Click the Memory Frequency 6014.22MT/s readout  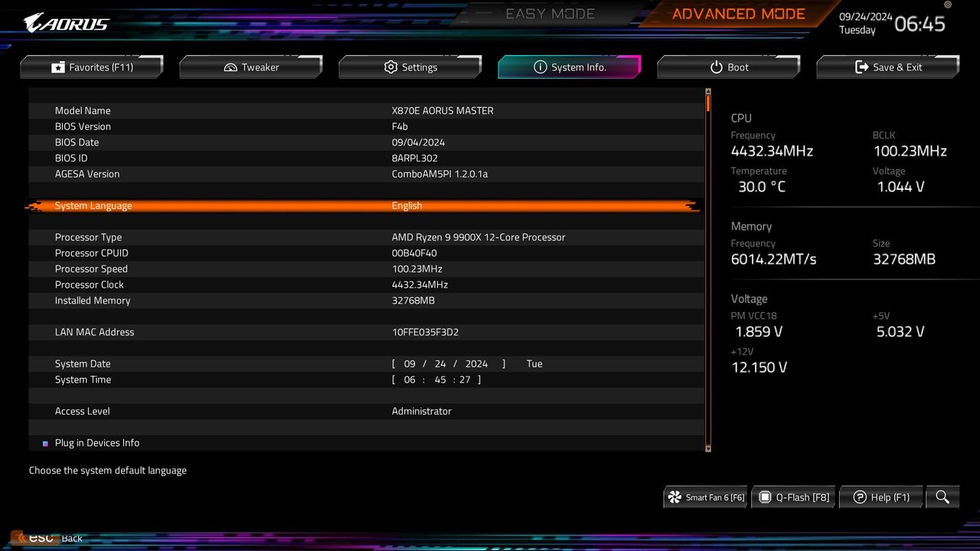[x=773, y=259]
